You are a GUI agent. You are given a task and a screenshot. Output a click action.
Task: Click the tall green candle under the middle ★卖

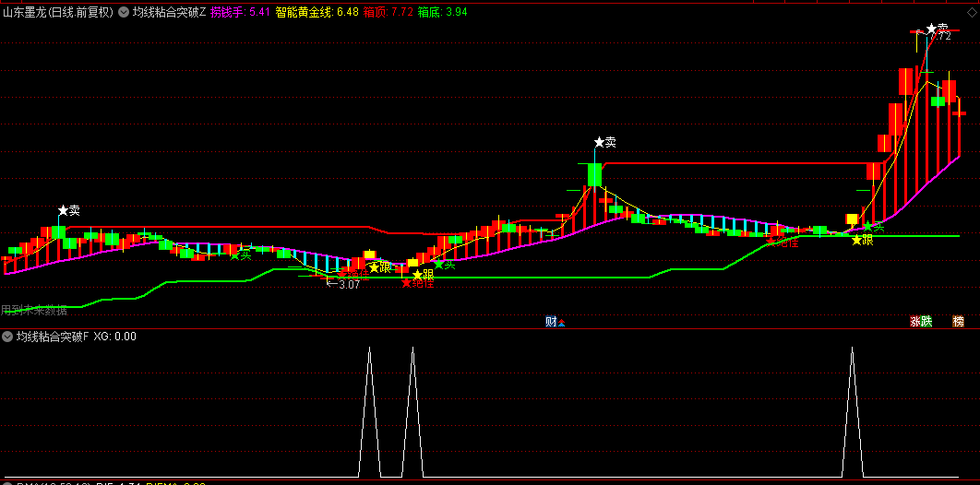coord(594,175)
